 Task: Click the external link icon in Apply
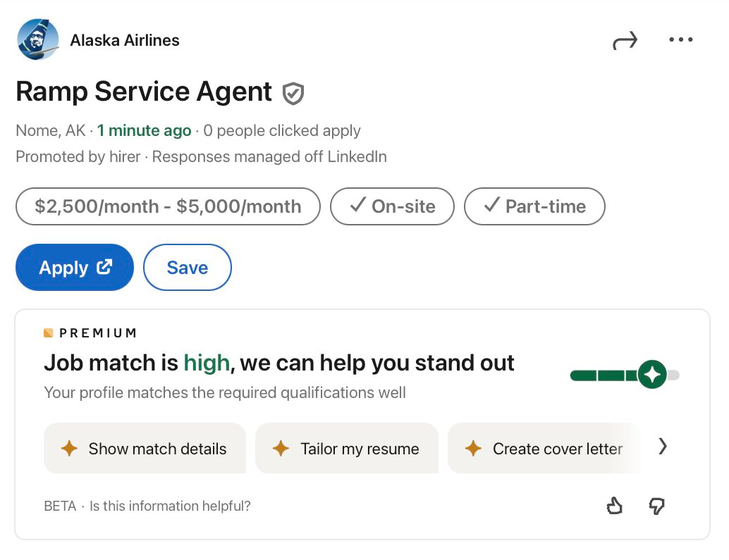[104, 267]
